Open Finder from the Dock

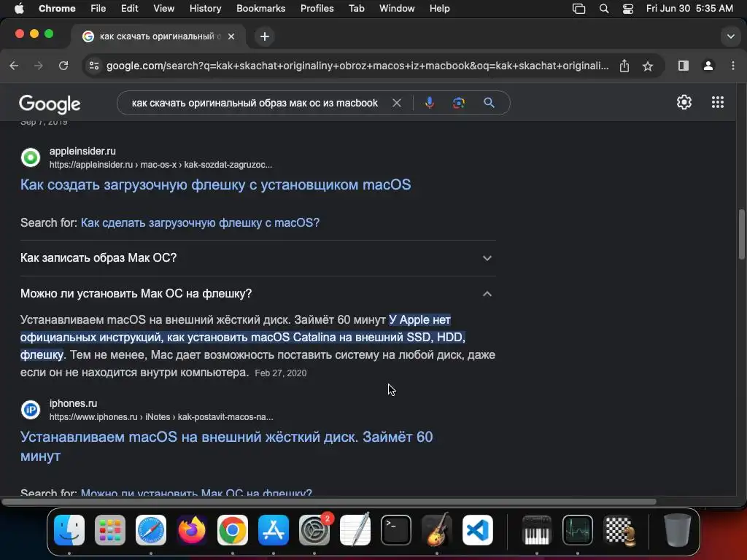(69, 530)
